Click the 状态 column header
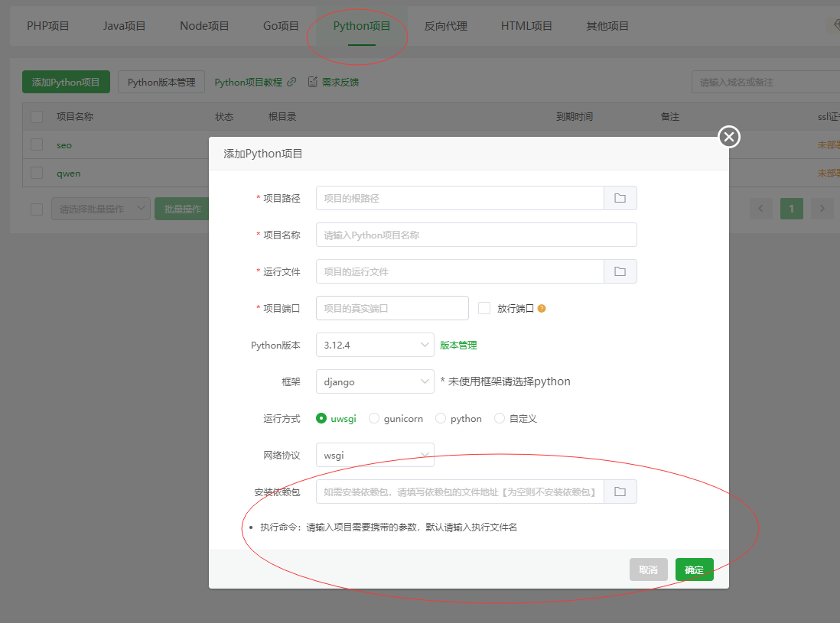The image size is (840, 623). (x=224, y=117)
